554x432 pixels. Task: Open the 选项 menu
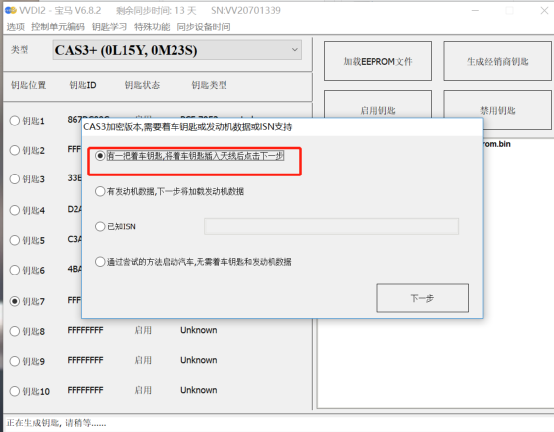16,27
